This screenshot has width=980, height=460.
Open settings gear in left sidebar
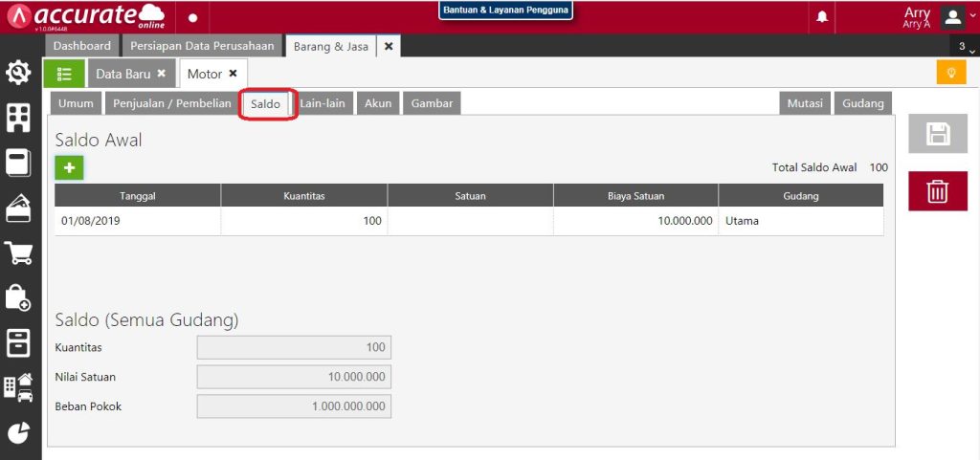[x=18, y=73]
